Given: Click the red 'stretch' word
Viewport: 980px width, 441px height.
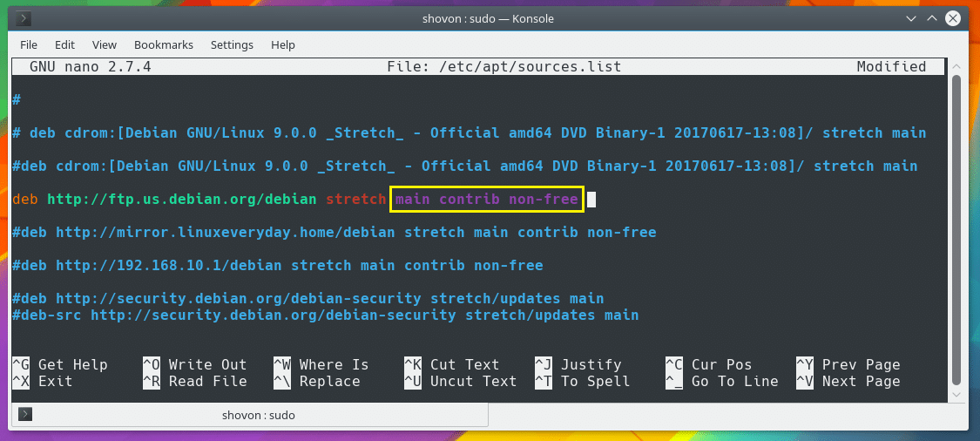Looking at the screenshot, I should tap(355, 200).
